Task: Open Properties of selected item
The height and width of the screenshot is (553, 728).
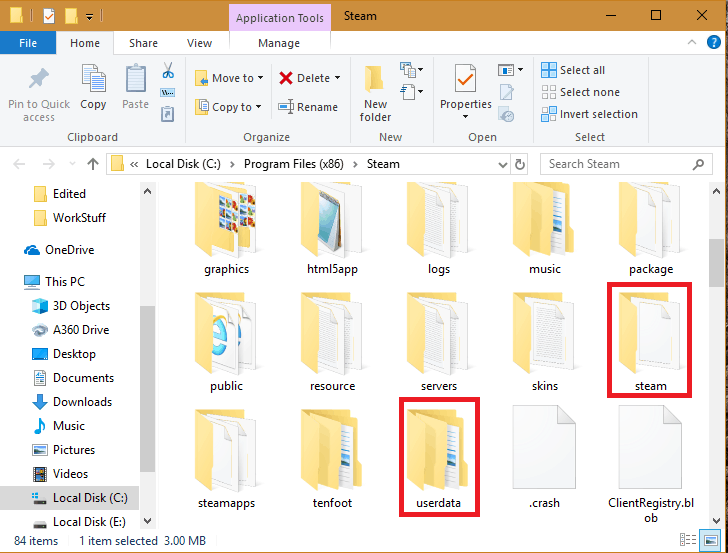Action: 466,87
